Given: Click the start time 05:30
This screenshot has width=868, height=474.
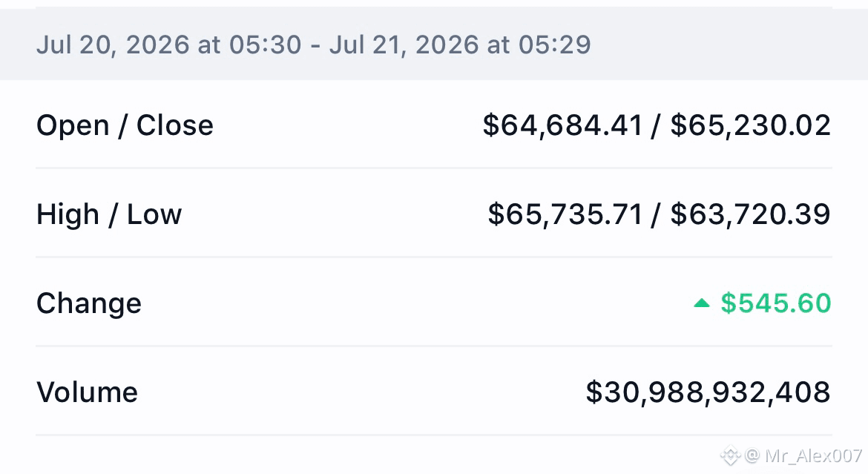Looking at the screenshot, I should [x=265, y=45].
